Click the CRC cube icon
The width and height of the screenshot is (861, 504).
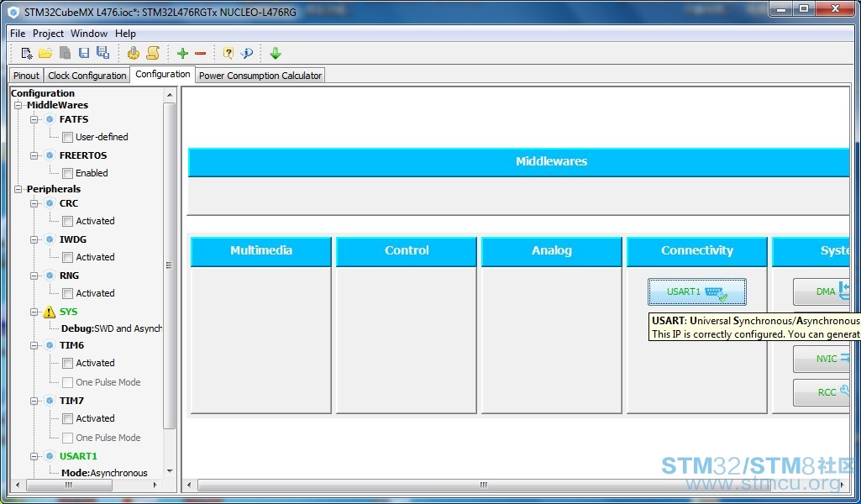point(50,203)
